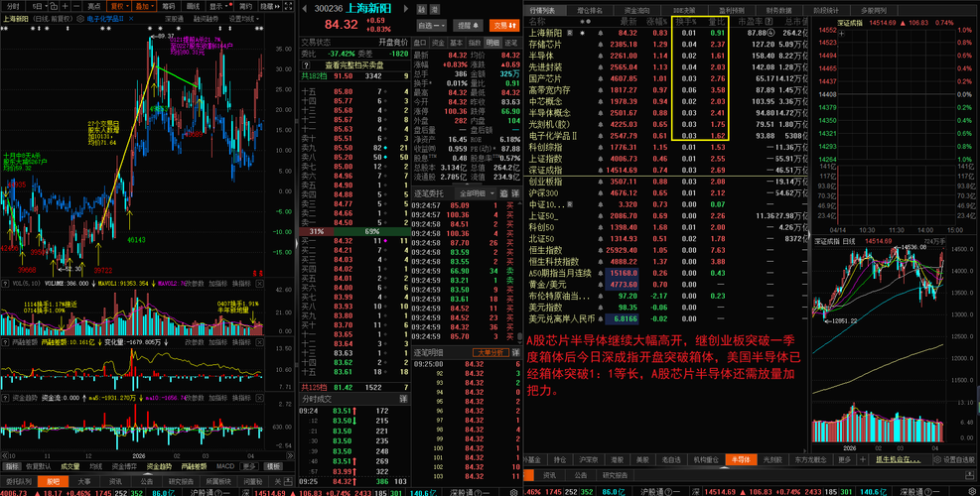Click 查看完整档买卖盘 button
The height and width of the screenshot is (496, 980).
[354, 64]
